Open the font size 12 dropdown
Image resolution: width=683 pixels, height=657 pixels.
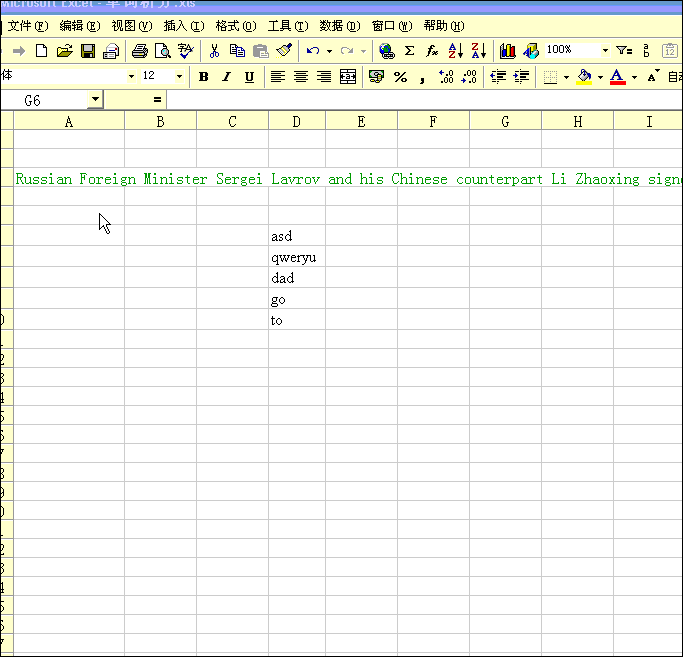pos(179,77)
